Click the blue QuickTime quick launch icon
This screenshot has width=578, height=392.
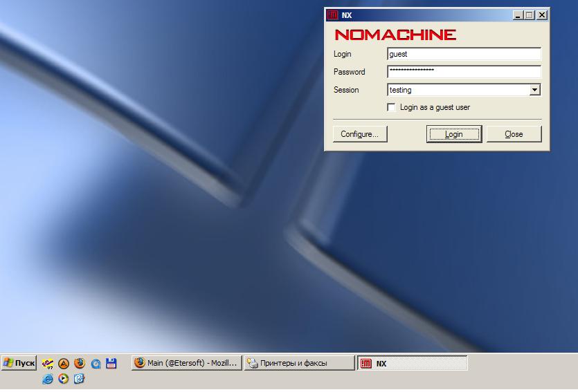[x=96, y=363]
